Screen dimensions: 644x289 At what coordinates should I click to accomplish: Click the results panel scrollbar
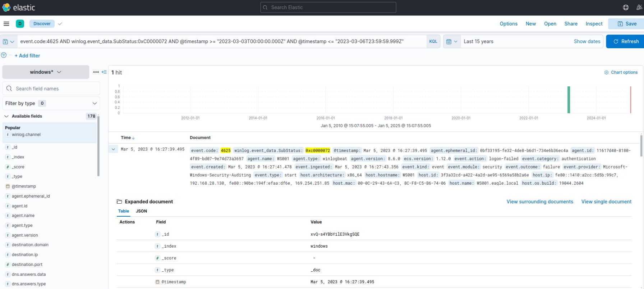click(x=641, y=145)
